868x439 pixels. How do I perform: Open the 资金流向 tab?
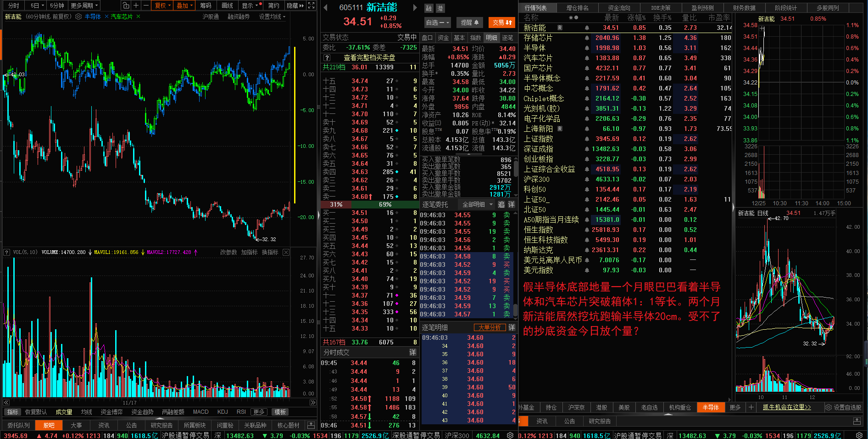pyautogui.click(x=619, y=8)
